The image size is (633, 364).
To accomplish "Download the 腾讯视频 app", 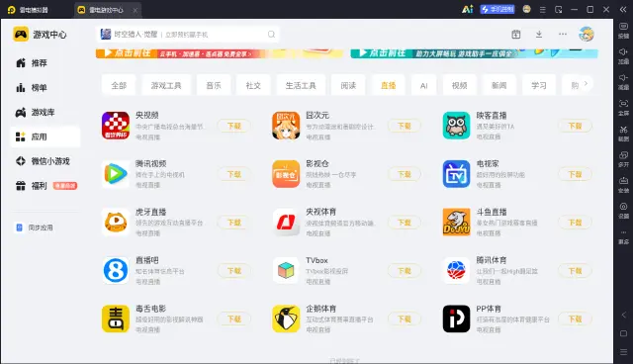I will 234,174.
